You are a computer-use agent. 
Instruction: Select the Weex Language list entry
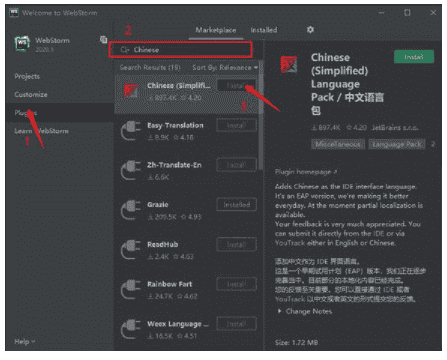(x=187, y=330)
